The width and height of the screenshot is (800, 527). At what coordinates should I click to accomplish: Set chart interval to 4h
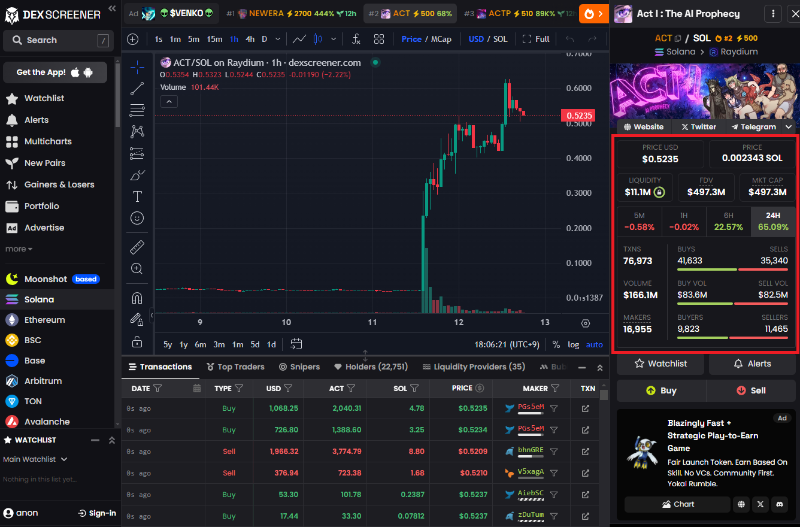(250, 39)
